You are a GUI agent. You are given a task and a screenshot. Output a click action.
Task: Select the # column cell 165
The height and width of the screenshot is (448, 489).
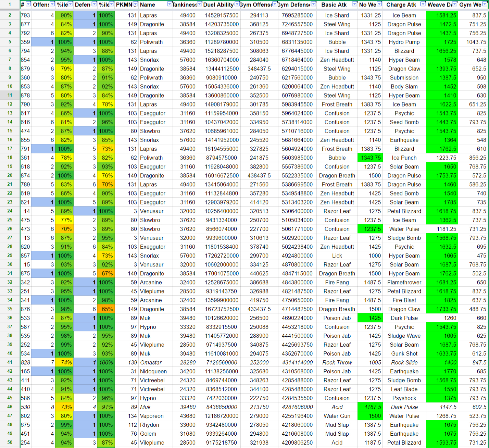[26, 372]
